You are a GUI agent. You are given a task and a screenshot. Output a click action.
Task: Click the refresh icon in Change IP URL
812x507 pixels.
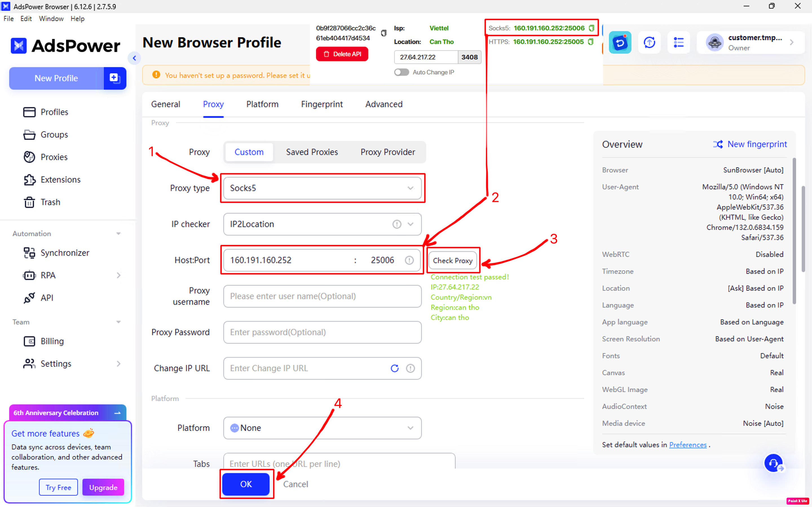click(x=395, y=368)
